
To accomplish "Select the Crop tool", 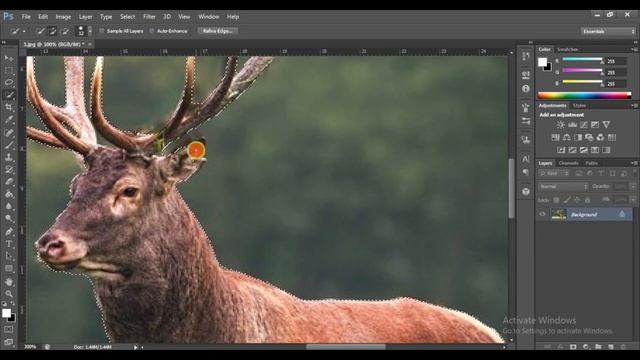I will (x=9, y=107).
